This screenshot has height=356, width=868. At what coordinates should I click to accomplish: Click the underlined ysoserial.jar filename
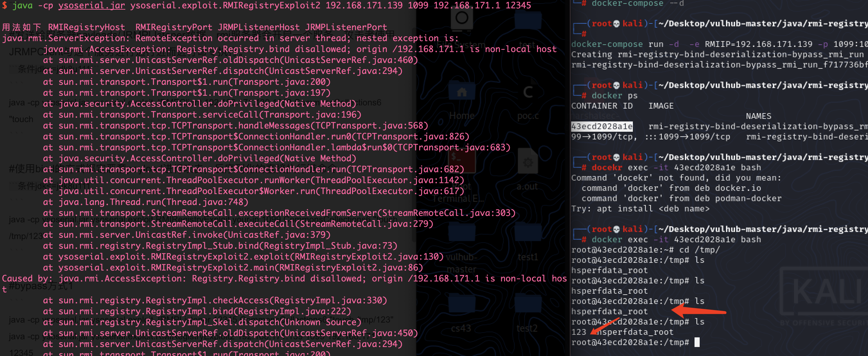pyautogui.click(x=91, y=5)
